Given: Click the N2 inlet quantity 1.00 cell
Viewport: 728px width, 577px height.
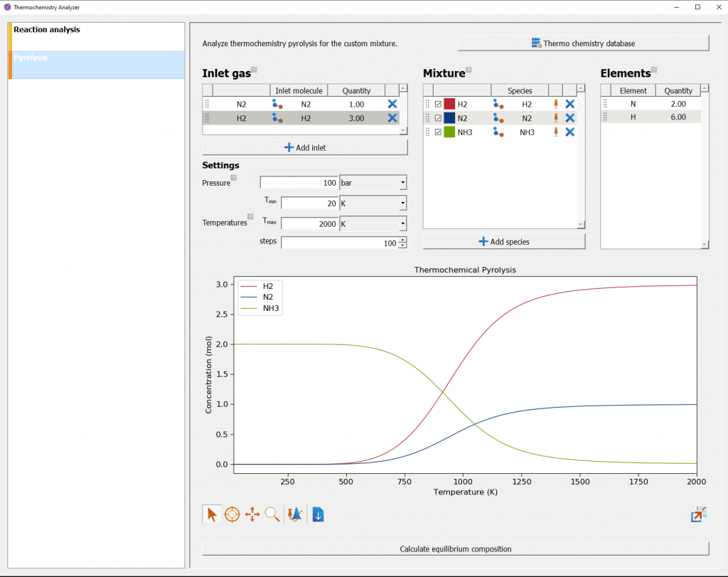Looking at the screenshot, I should click(356, 105).
